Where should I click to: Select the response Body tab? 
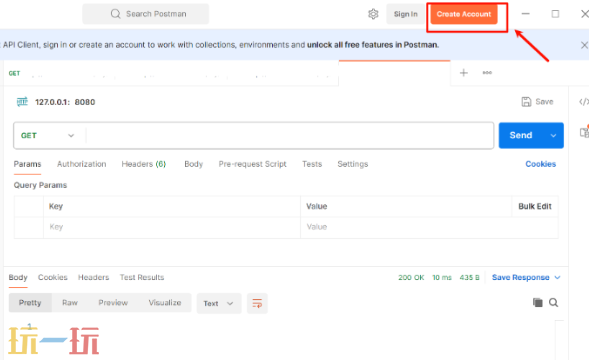[x=18, y=277]
